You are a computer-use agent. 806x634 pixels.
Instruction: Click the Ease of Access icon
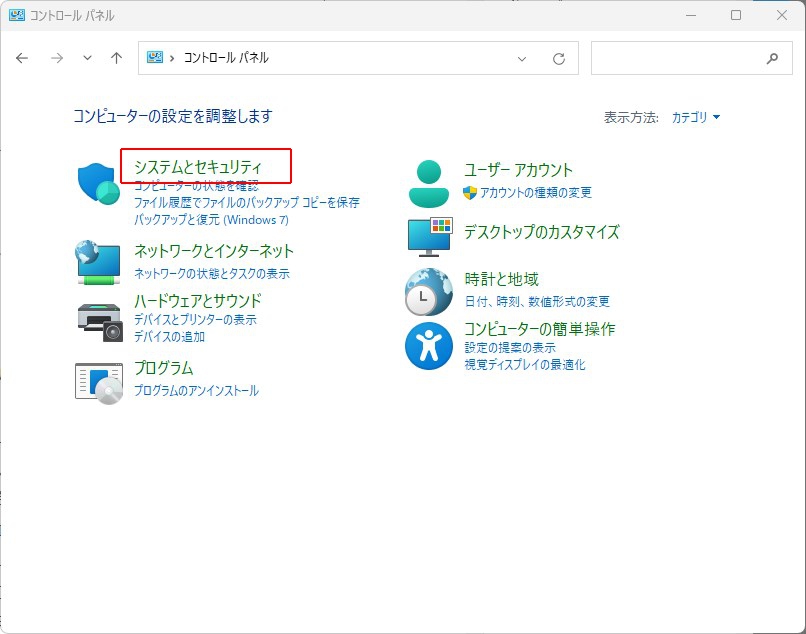429,346
